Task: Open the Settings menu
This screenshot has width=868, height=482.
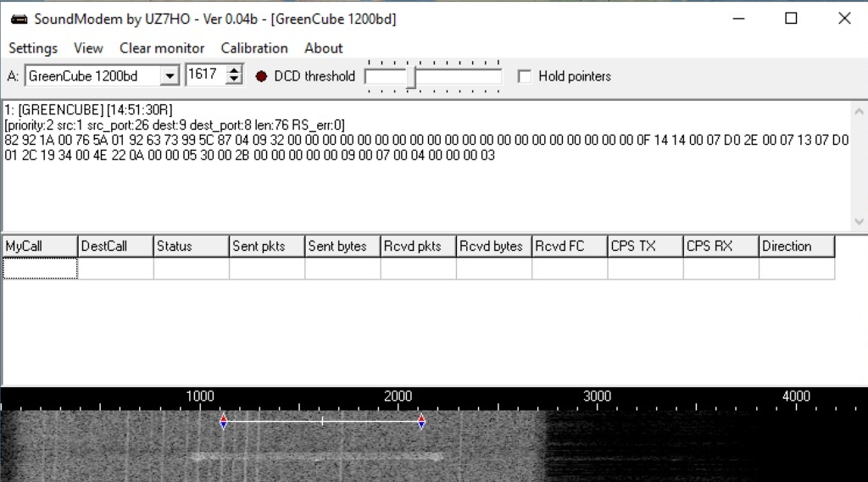Action: [33, 48]
